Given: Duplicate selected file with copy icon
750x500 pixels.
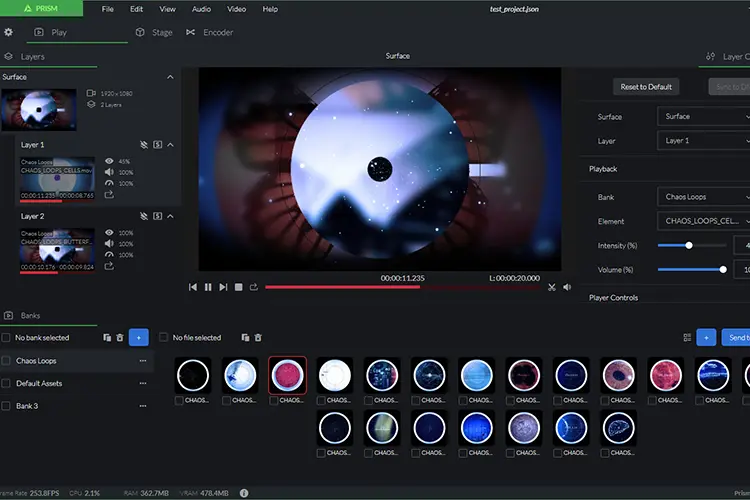Looking at the screenshot, I should 245,338.
